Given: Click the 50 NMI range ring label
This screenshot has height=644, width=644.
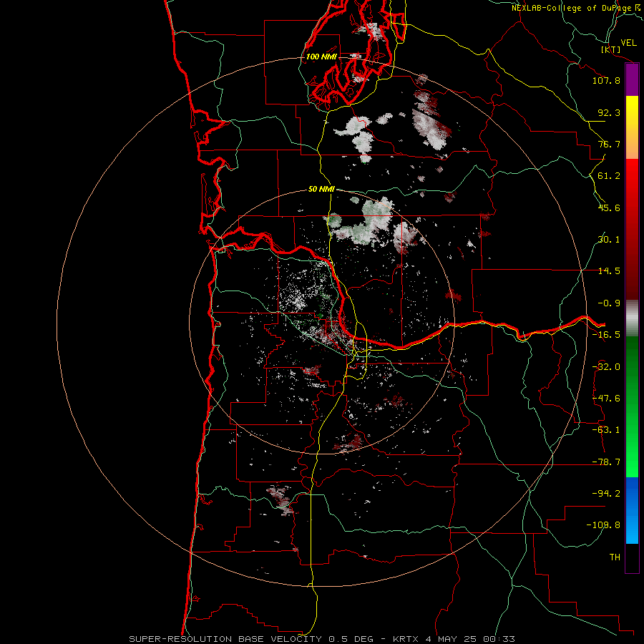Looking at the screenshot, I should tap(321, 189).
